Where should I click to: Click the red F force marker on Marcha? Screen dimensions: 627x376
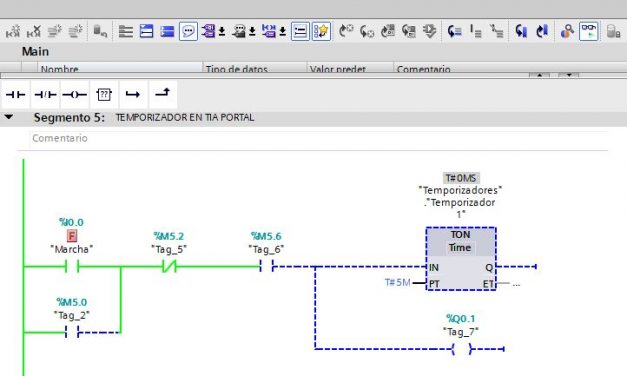(72, 236)
